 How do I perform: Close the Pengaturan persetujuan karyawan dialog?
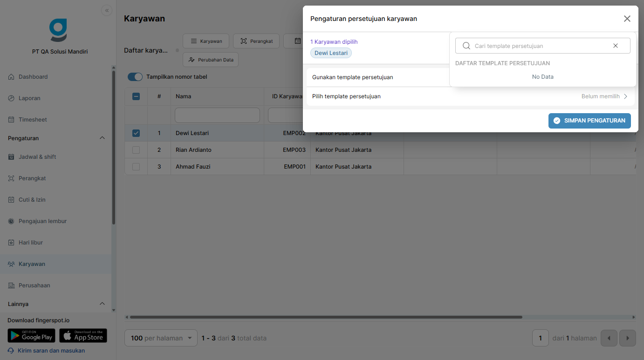click(x=627, y=19)
